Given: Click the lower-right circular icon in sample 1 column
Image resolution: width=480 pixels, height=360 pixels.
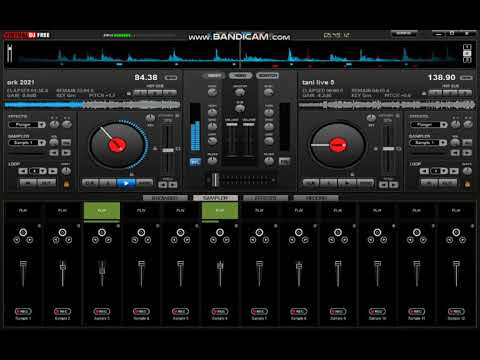Looking at the screenshot, I should (29, 240).
